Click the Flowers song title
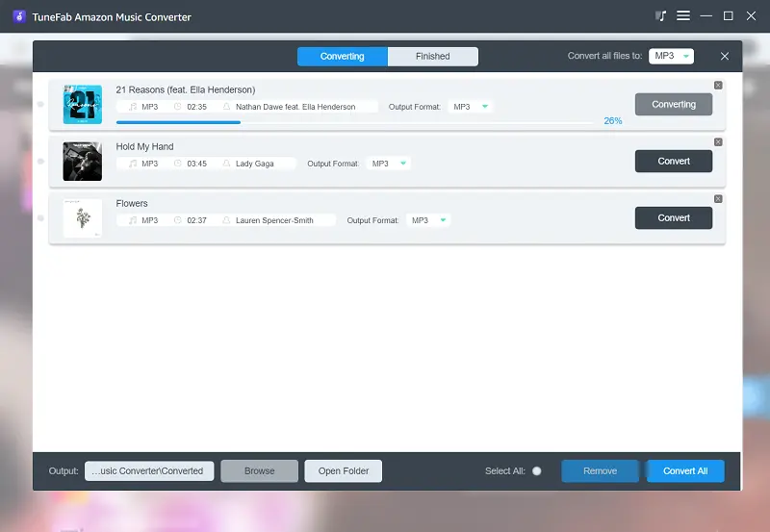This screenshot has height=532, width=770. point(132,203)
